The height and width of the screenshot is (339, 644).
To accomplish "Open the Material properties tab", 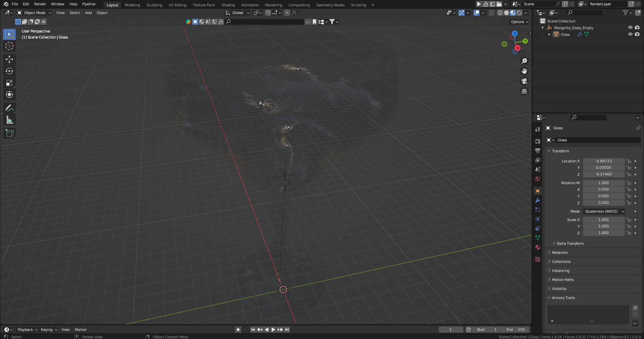I will point(538,247).
